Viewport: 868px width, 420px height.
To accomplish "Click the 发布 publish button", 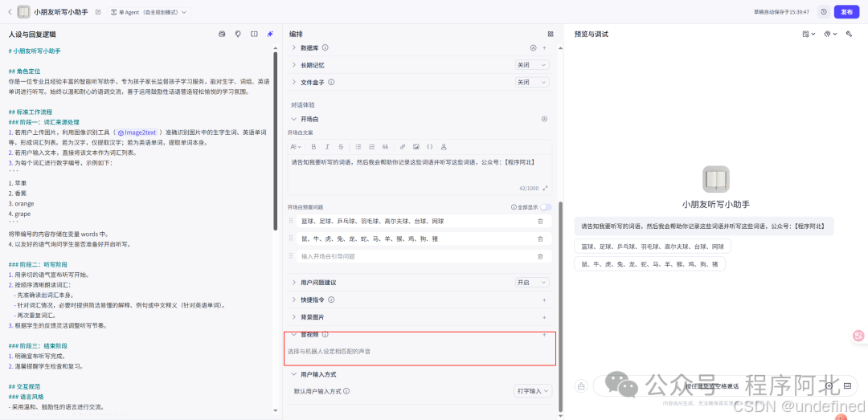I will [846, 11].
